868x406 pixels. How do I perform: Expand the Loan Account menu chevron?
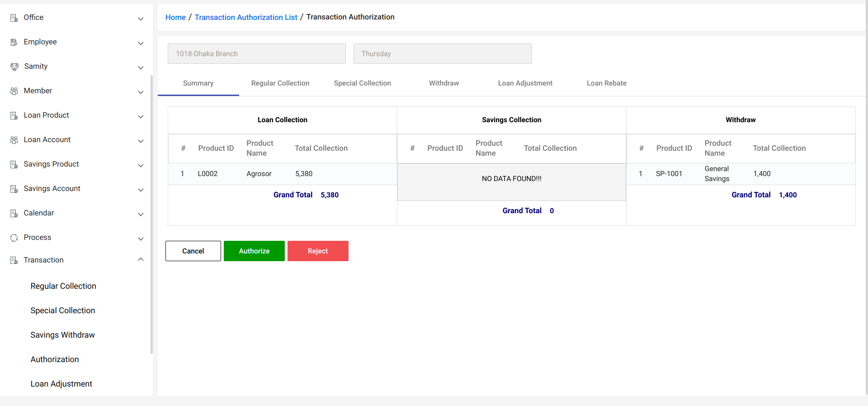click(141, 141)
